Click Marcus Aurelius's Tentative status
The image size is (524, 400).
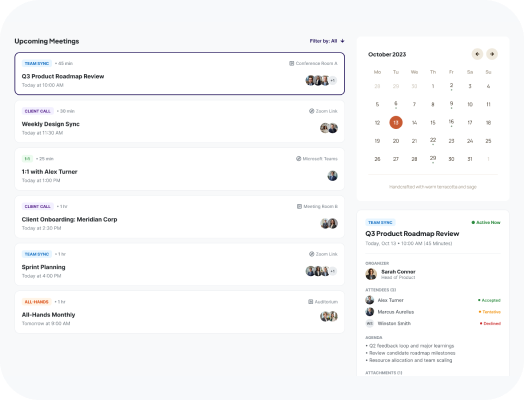(490, 312)
